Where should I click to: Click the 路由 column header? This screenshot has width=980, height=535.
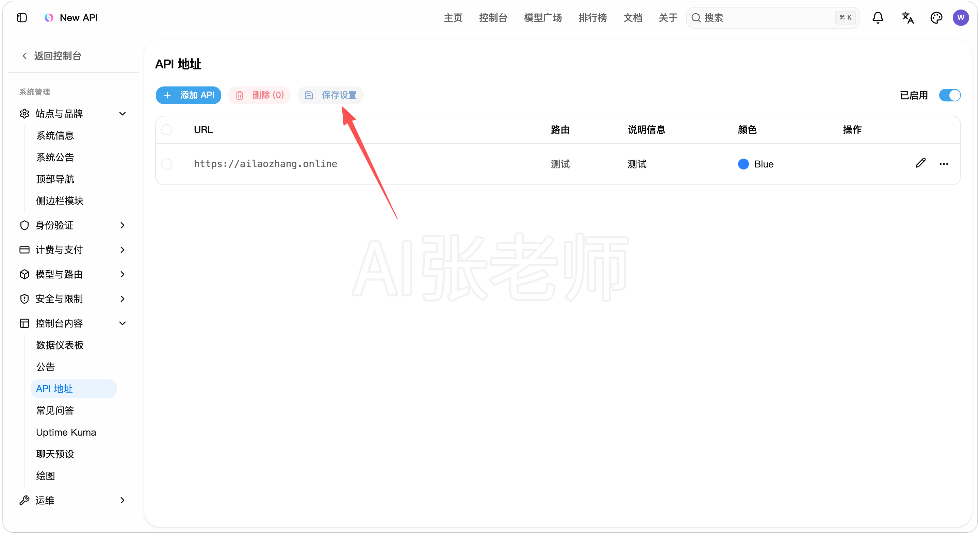560,130
